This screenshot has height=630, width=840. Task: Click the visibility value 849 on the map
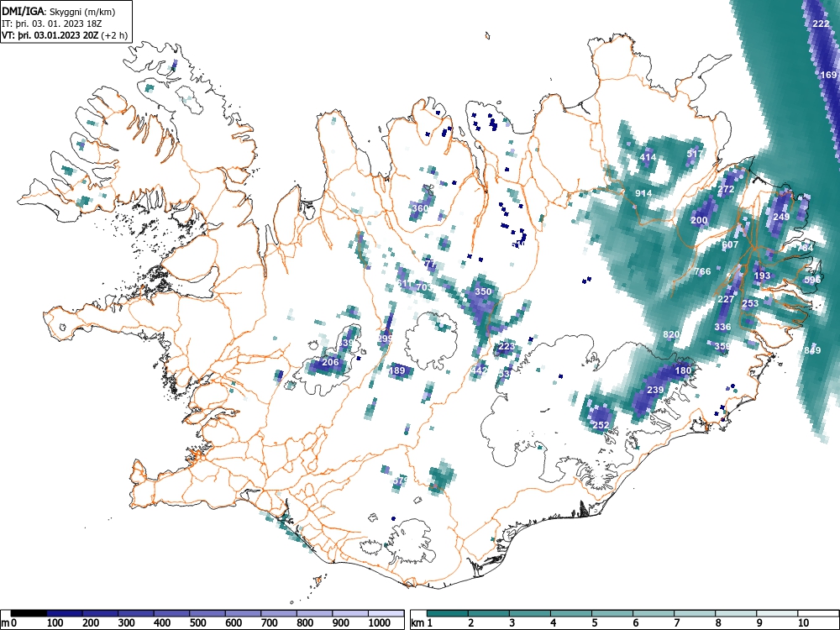point(812,350)
